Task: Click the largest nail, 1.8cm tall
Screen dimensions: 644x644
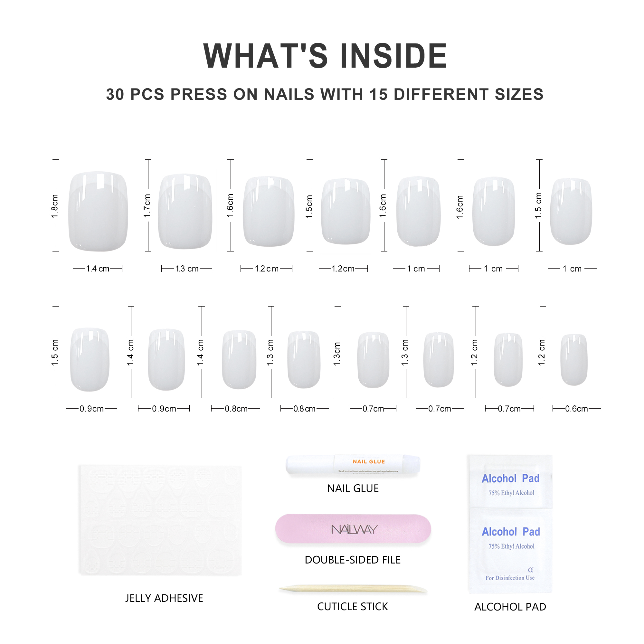Action: pos(98,211)
